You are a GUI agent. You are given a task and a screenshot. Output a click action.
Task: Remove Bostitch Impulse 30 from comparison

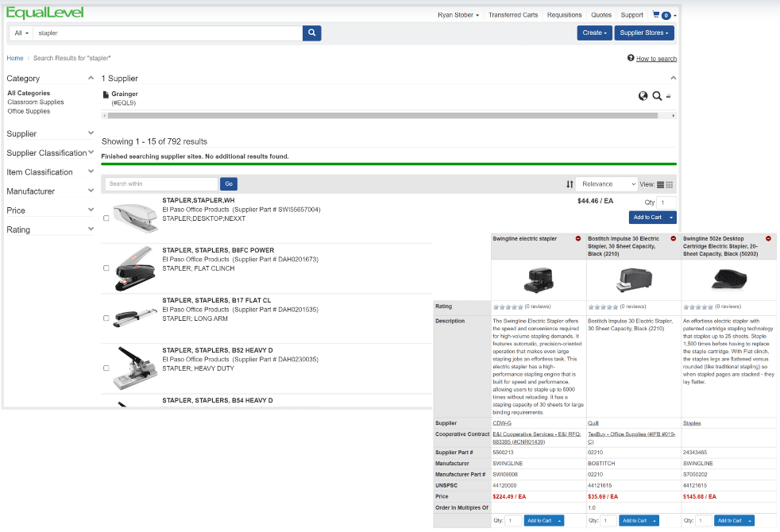(674, 238)
